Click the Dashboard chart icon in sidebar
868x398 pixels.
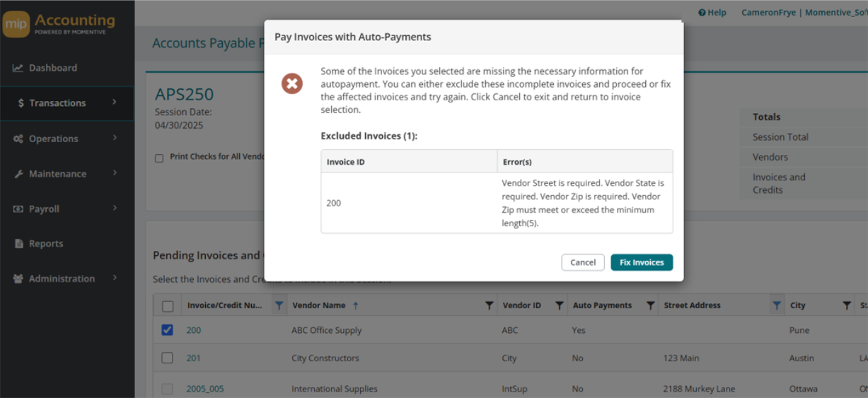[18, 68]
